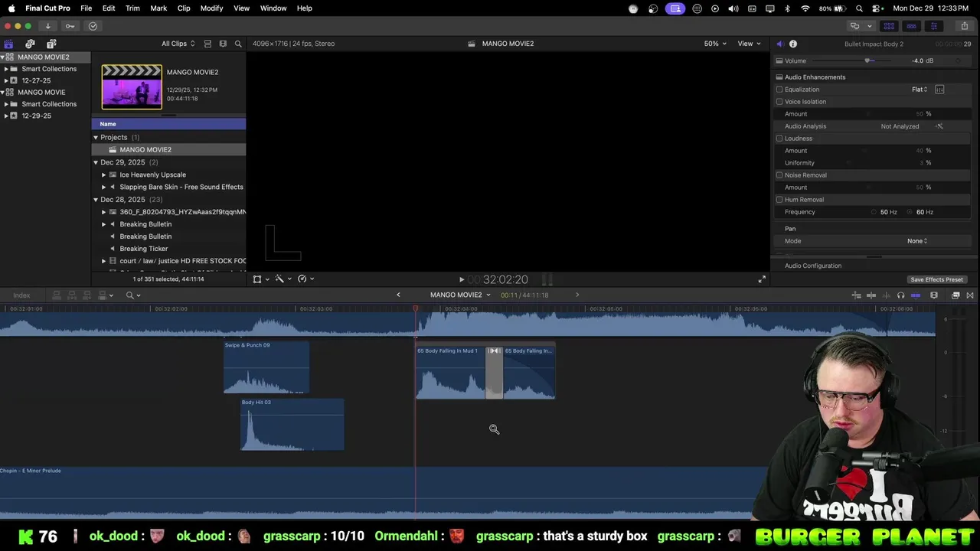Enable Hum Removal checkbox

[x=779, y=200]
